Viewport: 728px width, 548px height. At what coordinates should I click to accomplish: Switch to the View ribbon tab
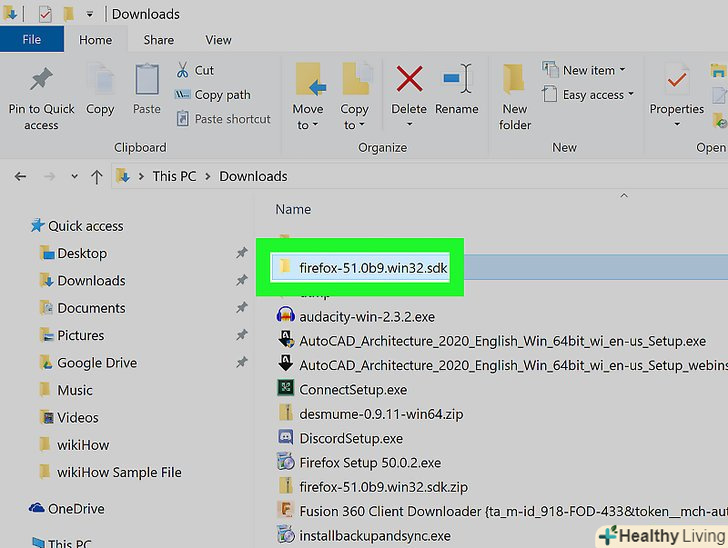click(218, 40)
